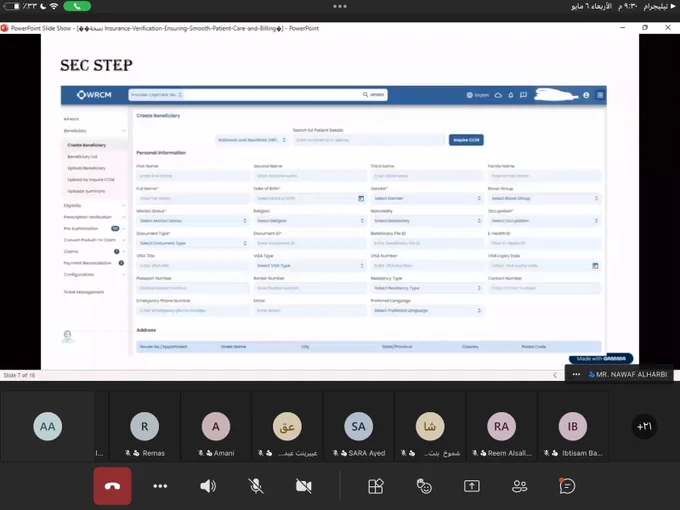Open Date of Birth calendar icon
The width and height of the screenshot is (680, 510).
point(361,198)
